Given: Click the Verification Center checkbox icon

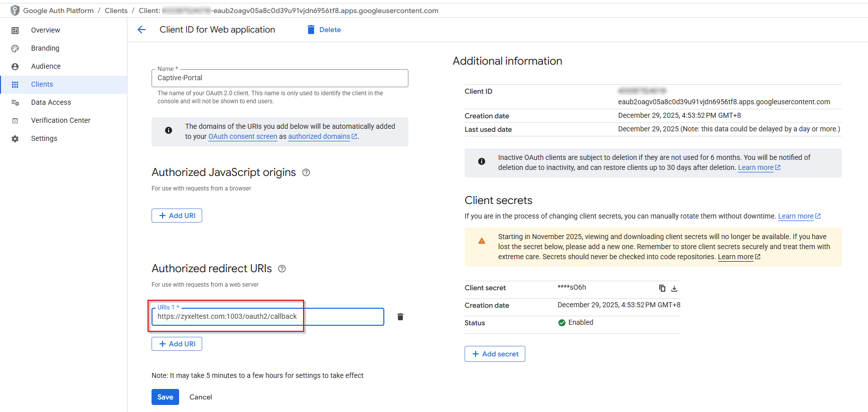Looking at the screenshot, I should click(15, 121).
